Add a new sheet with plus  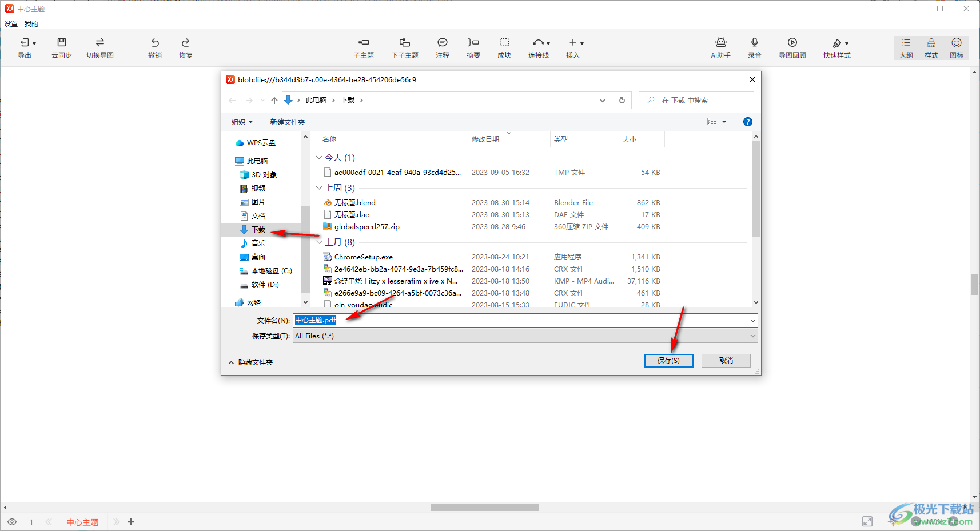click(x=131, y=522)
